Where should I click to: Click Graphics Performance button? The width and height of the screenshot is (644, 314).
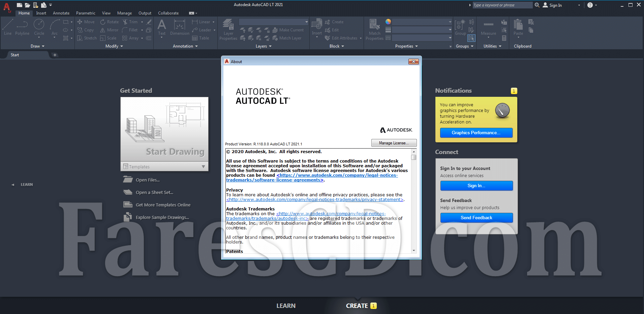coord(476,133)
